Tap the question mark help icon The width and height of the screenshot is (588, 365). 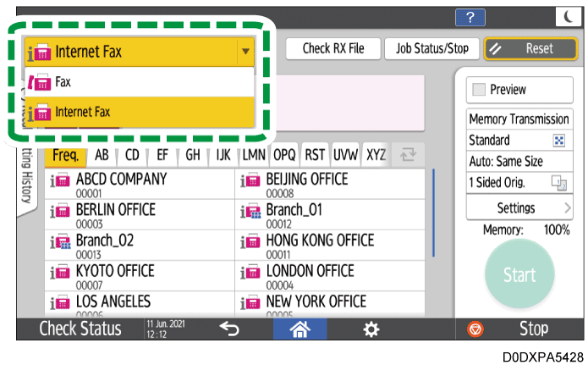(x=470, y=18)
